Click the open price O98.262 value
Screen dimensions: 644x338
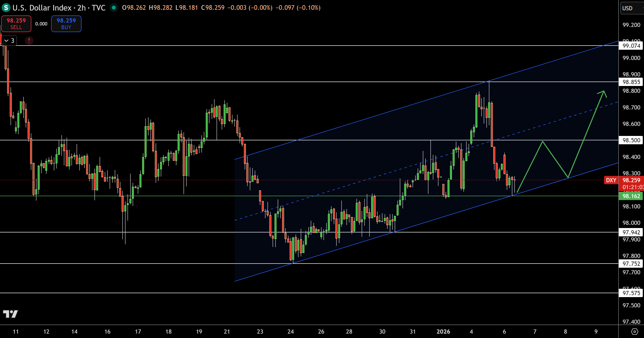pyautogui.click(x=134, y=8)
